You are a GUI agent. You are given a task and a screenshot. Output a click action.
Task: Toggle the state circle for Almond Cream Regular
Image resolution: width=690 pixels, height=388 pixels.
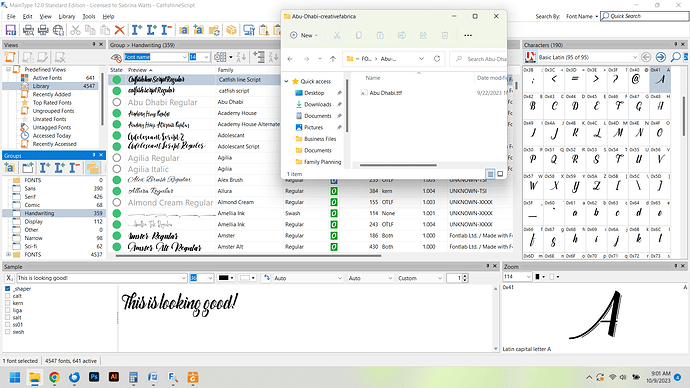click(x=117, y=202)
